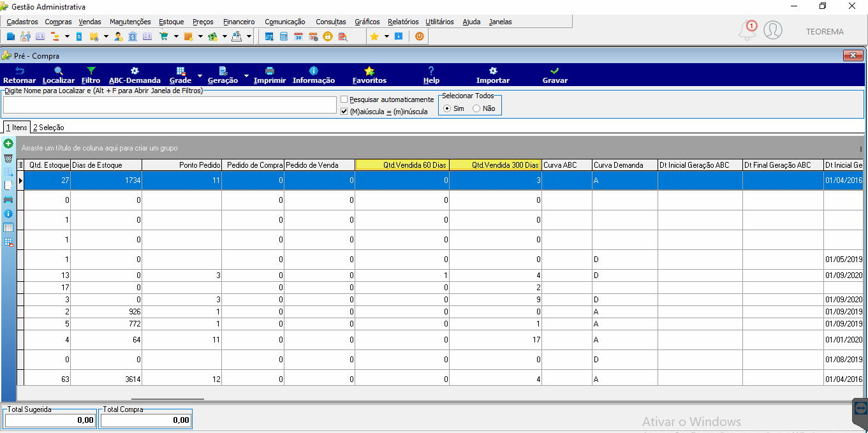This screenshot has width=868, height=433.
Task: Expand the Geração dropdown arrow
Action: (246, 75)
